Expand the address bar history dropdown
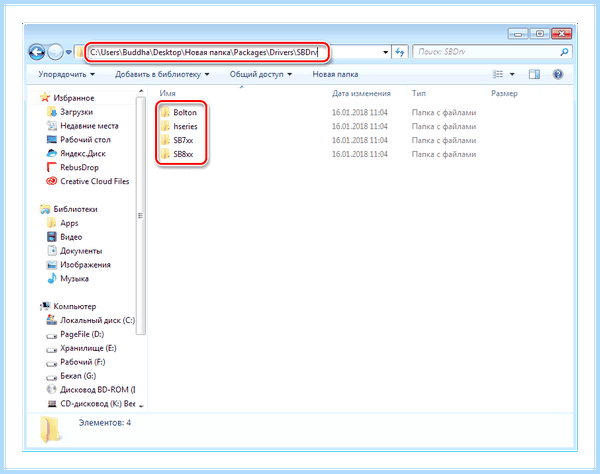Screen dimensions: 600x474 (385, 52)
